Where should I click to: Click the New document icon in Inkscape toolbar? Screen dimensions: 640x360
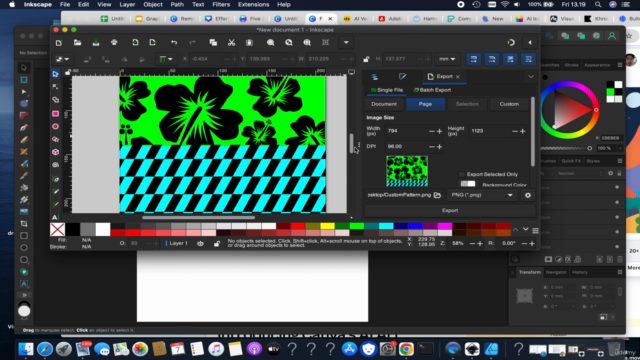[59, 42]
